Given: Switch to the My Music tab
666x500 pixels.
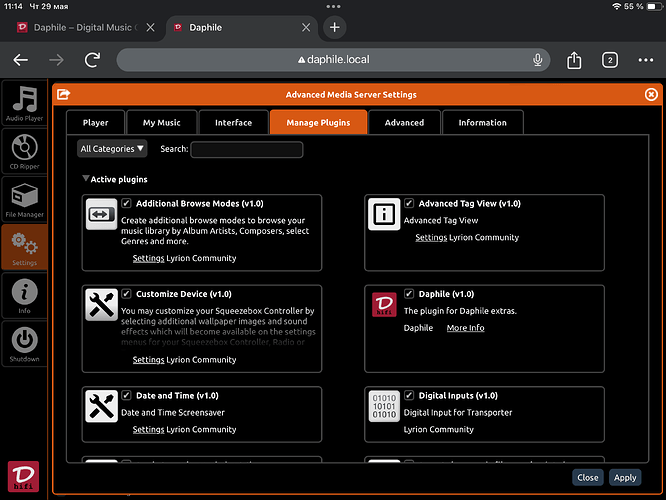Looking at the screenshot, I should tap(161, 123).
